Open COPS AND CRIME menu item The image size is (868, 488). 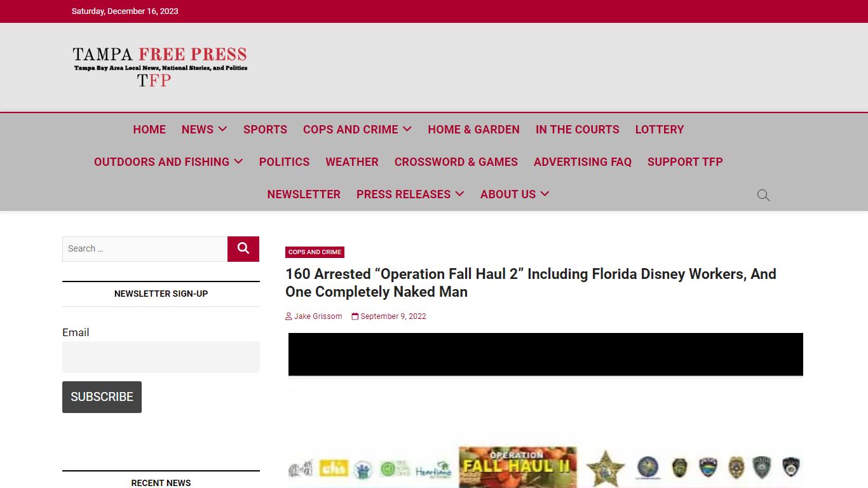(351, 130)
